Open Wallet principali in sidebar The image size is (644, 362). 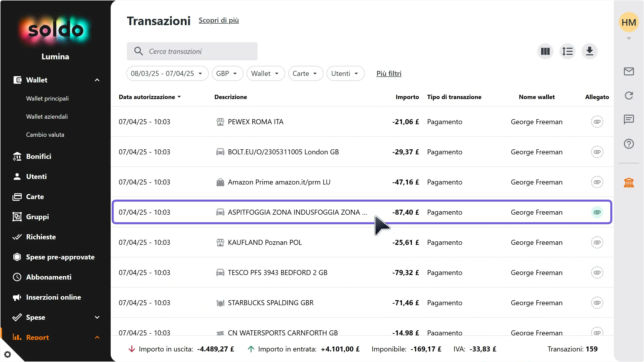(47, 98)
